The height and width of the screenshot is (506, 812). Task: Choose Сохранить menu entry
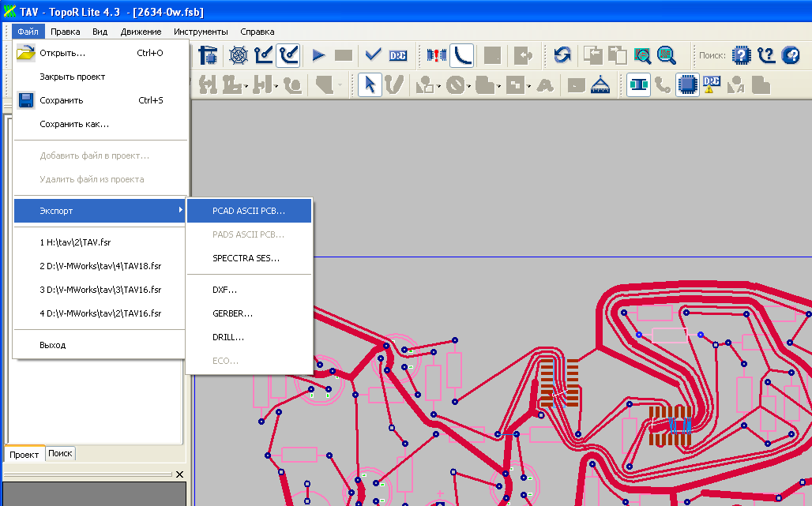(x=100, y=100)
